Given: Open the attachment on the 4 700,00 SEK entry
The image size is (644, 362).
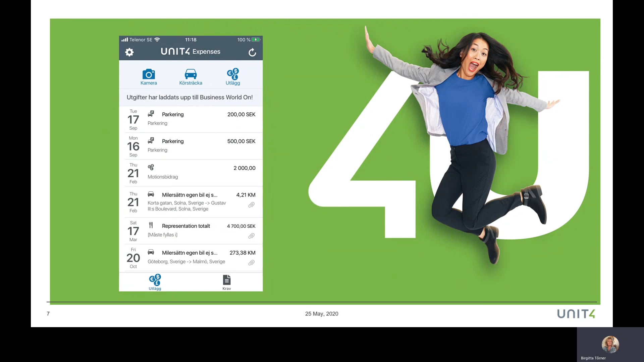Looking at the screenshot, I should (x=251, y=236).
